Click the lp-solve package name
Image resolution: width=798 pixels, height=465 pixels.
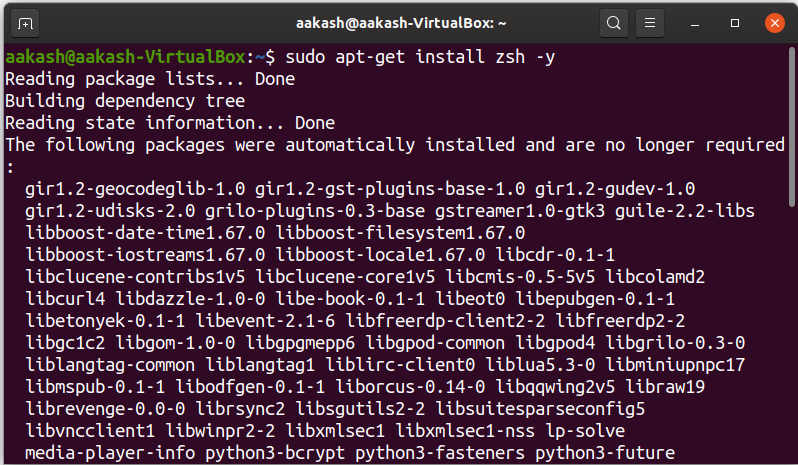tap(585, 430)
